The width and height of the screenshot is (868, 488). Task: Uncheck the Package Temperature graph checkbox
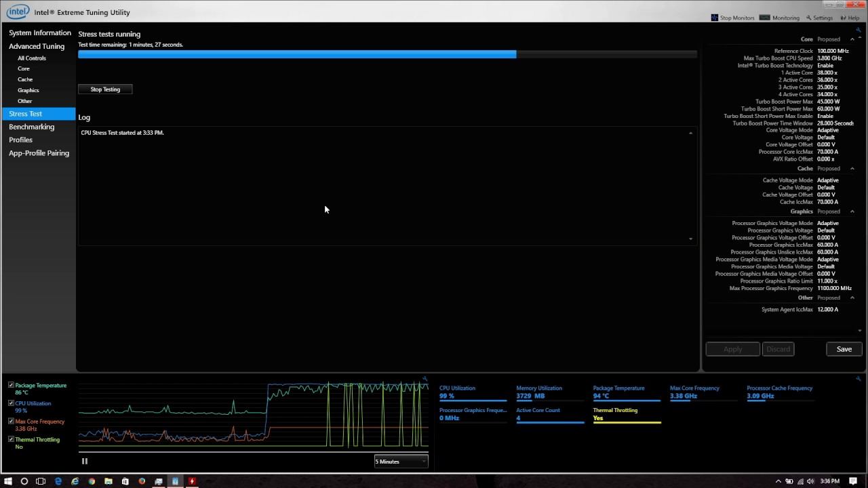[x=11, y=385]
